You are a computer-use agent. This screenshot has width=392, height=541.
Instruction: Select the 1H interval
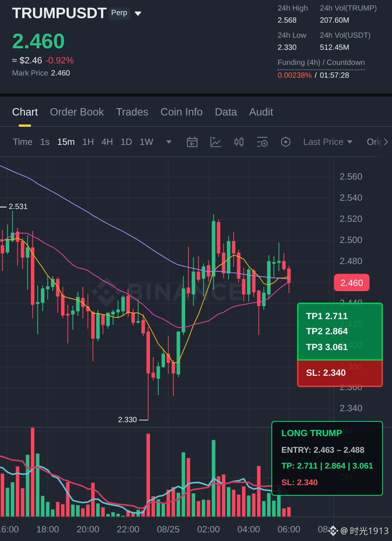tap(88, 142)
